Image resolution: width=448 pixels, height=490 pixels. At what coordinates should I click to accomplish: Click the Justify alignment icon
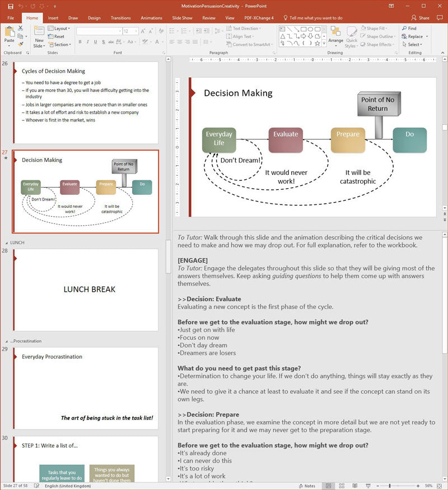[x=195, y=41]
